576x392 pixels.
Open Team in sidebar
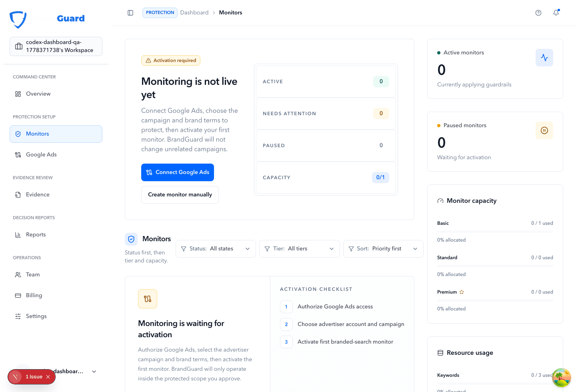tap(56, 275)
